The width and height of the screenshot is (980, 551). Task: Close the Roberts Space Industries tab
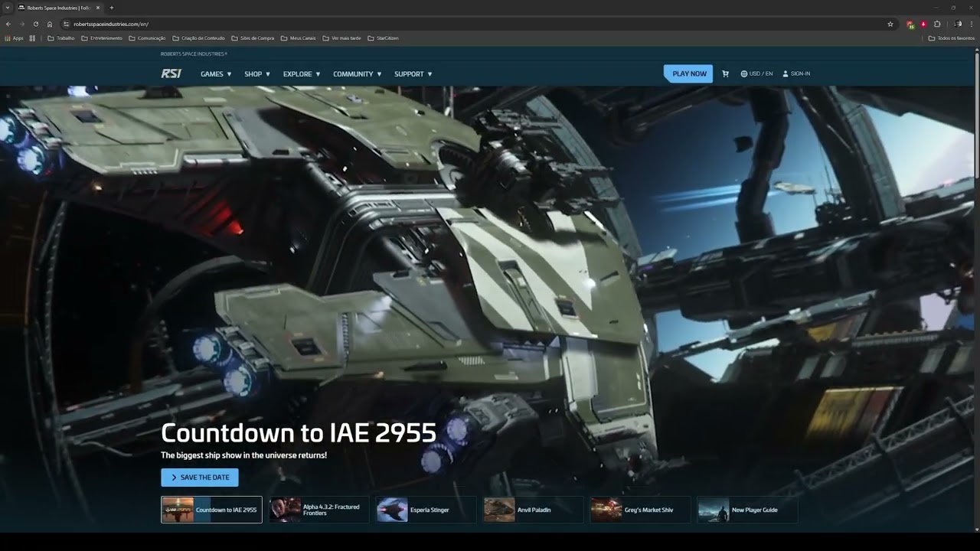point(98,8)
